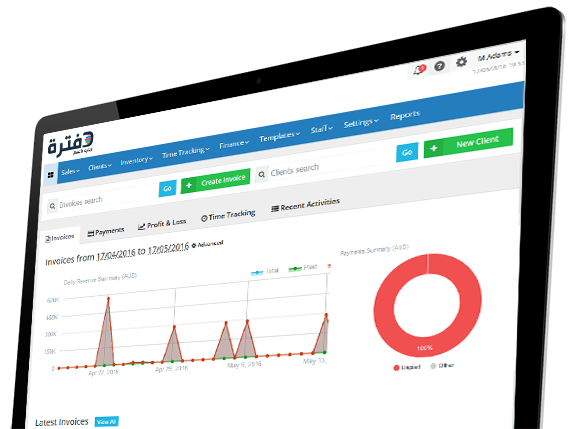
Task: Click the Create Invoice button
Action: pyautogui.click(x=216, y=181)
